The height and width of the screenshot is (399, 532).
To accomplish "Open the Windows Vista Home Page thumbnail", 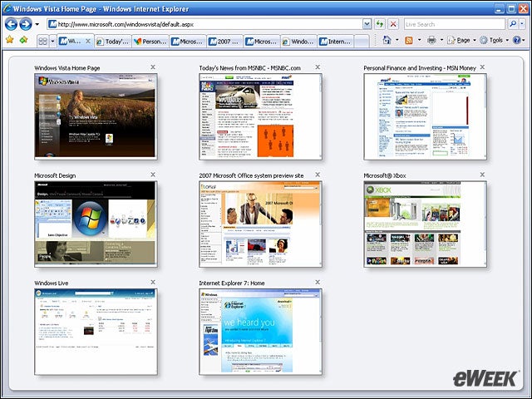I will pyautogui.click(x=96, y=116).
